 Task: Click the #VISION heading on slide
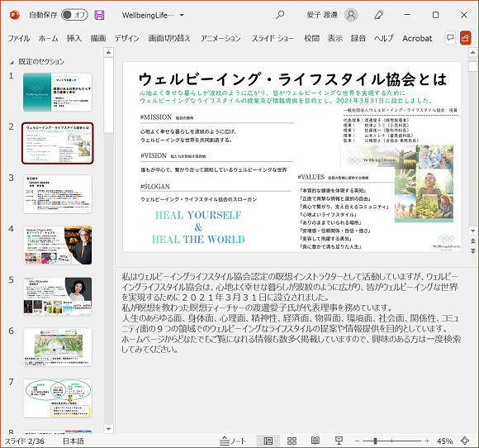click(154, 155)
